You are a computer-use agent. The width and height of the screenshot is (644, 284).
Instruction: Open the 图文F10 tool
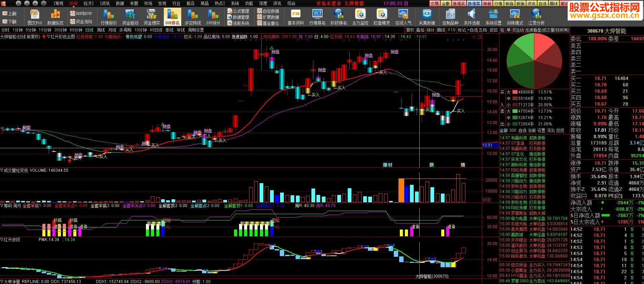pyautogui.click(x=35, y=17)
